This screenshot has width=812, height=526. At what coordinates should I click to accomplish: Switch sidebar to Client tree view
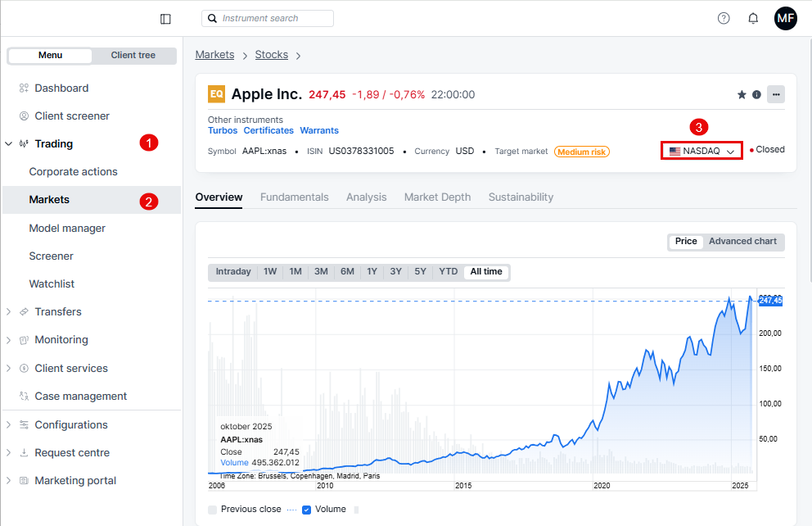(x=133, y=56)
